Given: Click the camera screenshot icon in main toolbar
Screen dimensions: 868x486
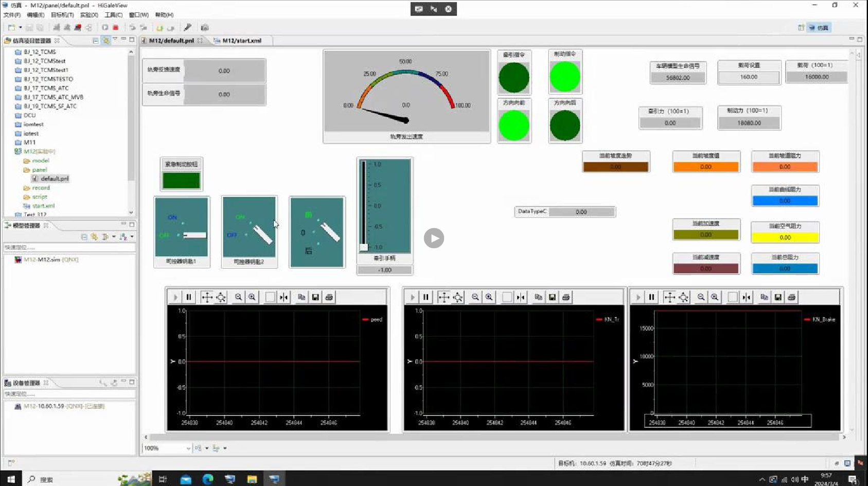Looking at the screenshot, I should pos(205,28).
